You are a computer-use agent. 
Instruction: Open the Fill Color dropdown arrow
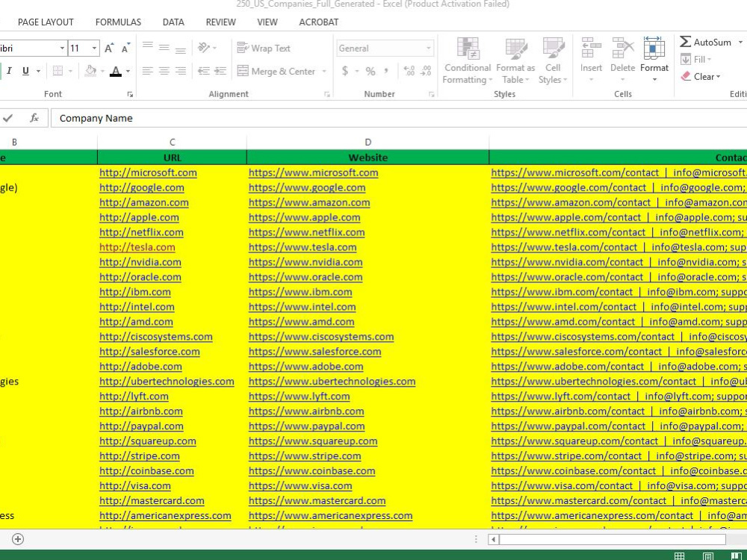(102, 72)
